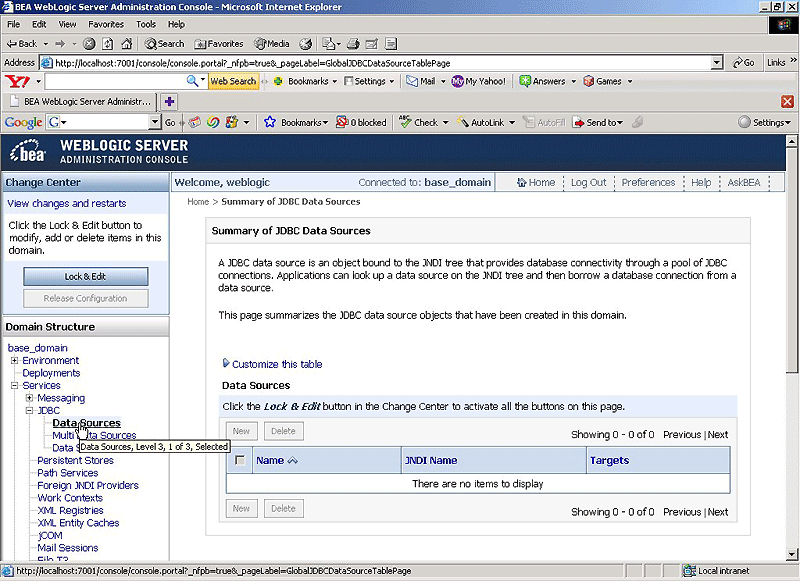Viewport: 800px width, 581px height.
Task: Click the address bar Go button
Action: 743,63
